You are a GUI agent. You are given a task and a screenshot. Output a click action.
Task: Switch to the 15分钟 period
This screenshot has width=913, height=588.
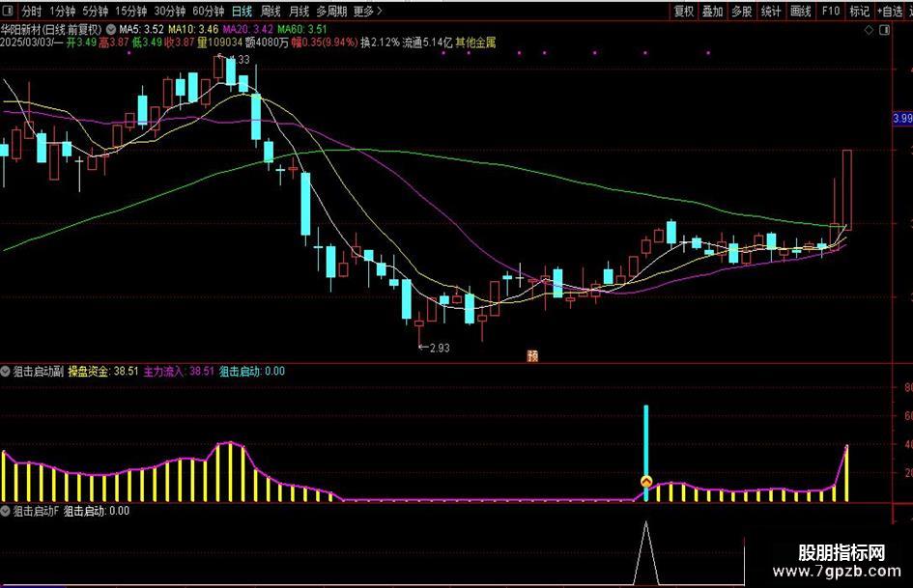130,11
